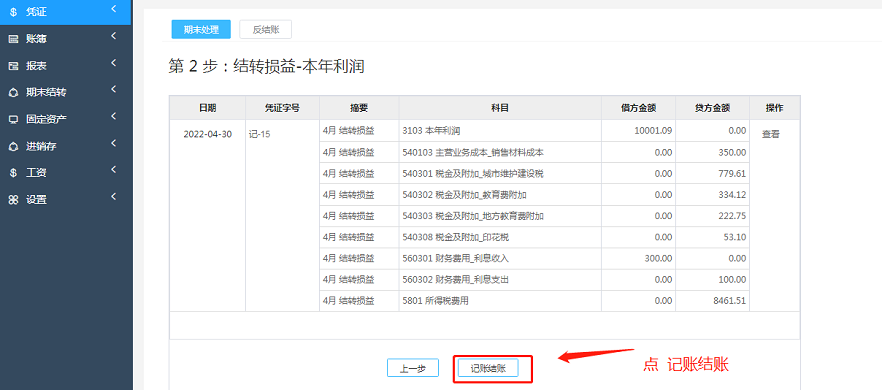Click the 3103 本年利润 subject row
The height and width of the screenshot is (390, 882).
click(500, 131)
